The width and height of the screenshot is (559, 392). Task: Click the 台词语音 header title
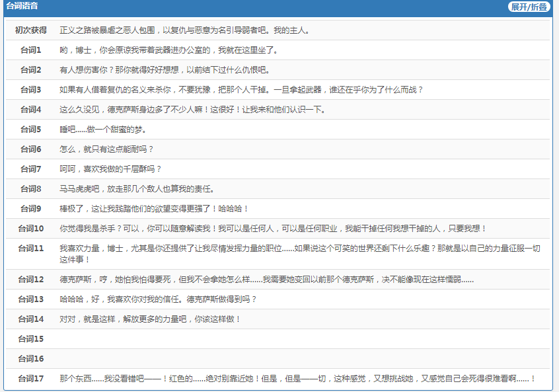[x=22, y=7]
